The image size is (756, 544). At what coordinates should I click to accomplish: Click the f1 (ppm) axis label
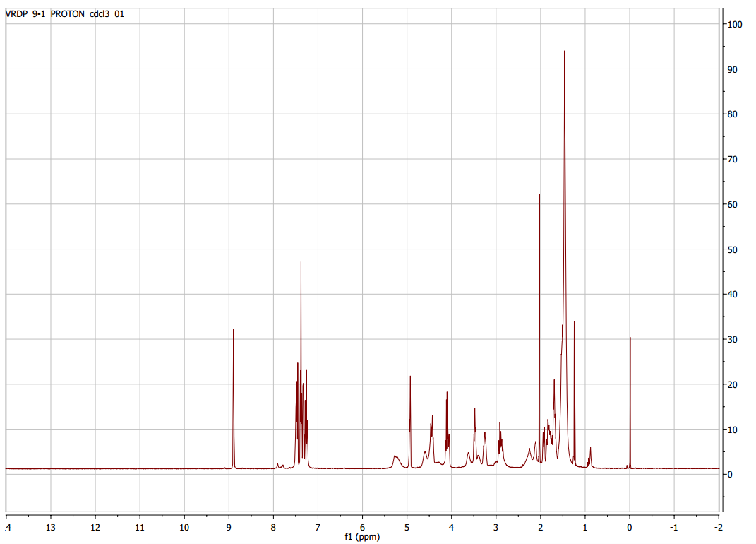[362, 537]
